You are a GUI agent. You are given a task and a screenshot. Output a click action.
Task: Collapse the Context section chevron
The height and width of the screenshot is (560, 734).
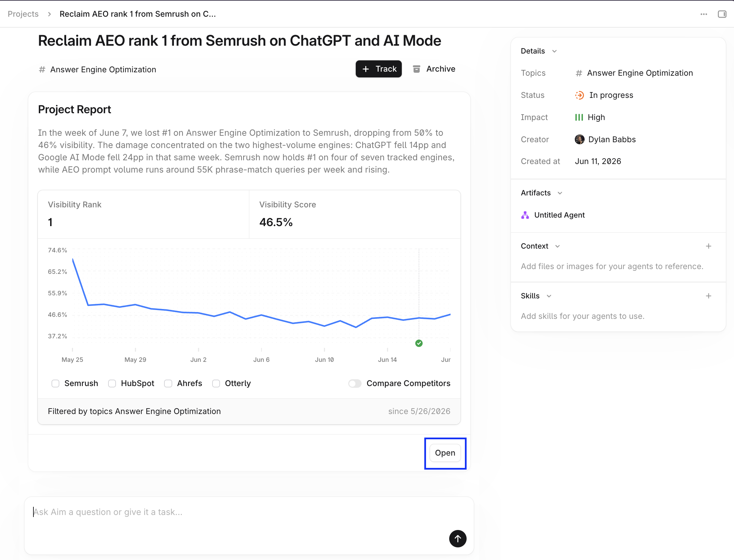pyautogui.click(x=557, y=246)
